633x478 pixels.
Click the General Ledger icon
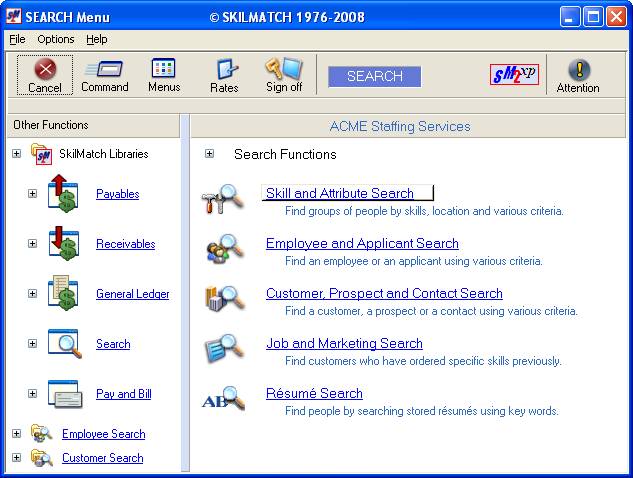63,294
